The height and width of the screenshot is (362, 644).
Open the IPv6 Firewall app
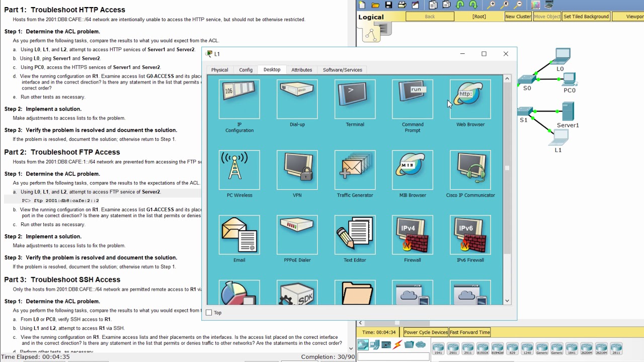click(470, 235)
